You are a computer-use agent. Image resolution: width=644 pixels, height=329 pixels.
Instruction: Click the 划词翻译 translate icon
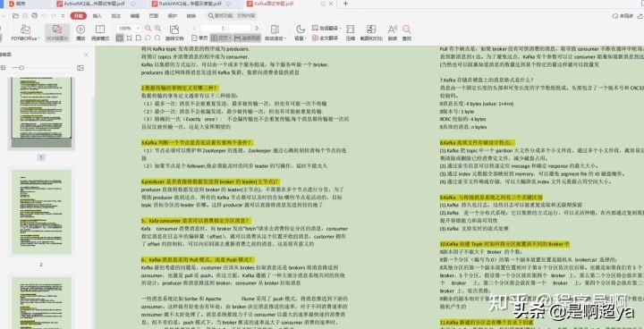[x=315, y=29]
